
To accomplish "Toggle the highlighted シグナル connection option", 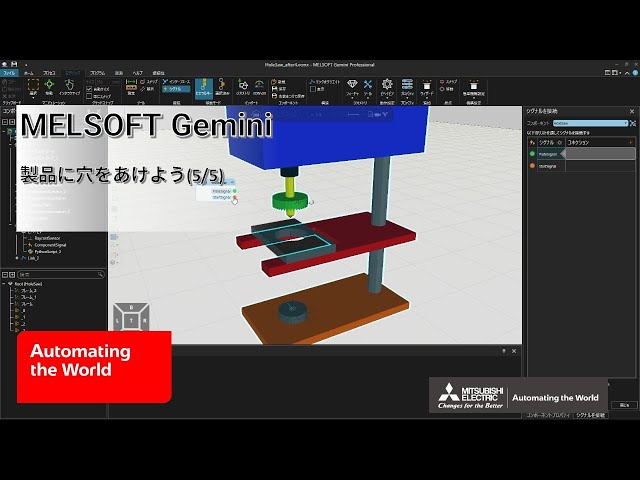I will (176, 89).
